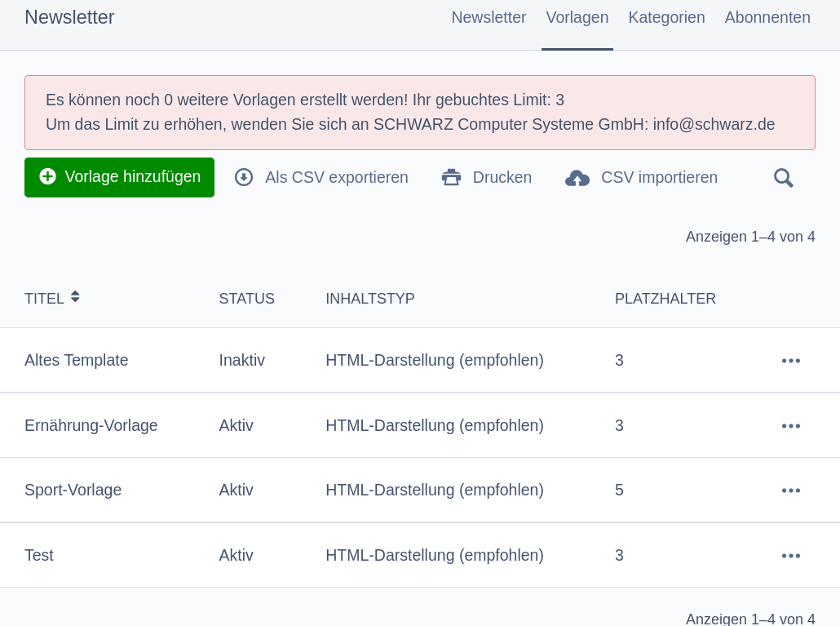Open the Sport-Vorlage entry

pyautogui.click(x=73, y=490)
